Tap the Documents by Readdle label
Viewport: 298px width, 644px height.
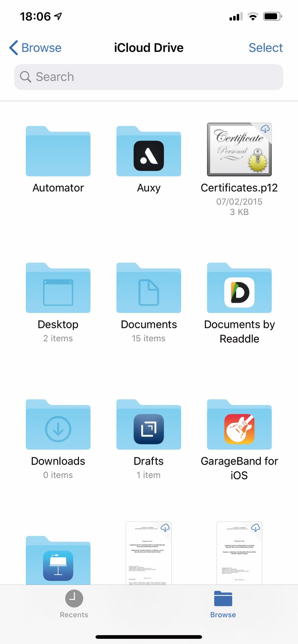pos(239,331)
